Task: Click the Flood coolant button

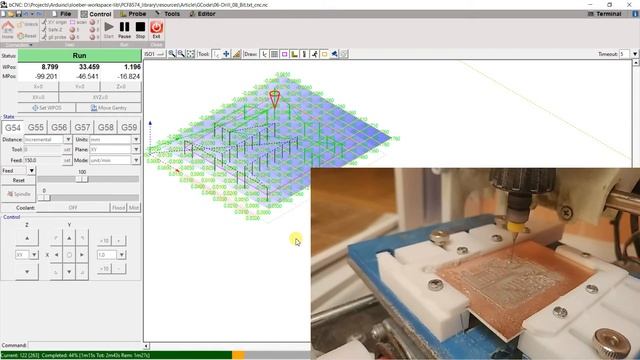Action: tap(118, 208)
